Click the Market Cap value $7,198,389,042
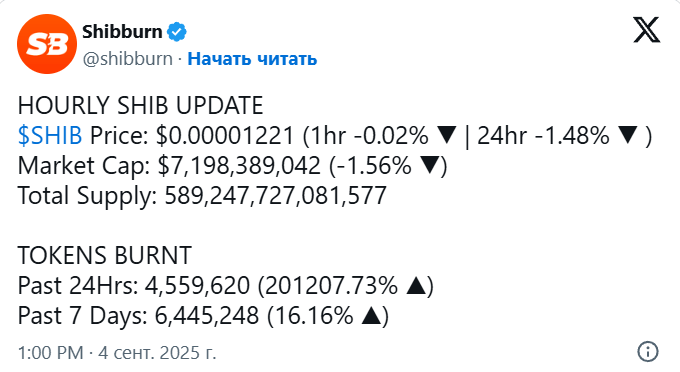This screenshot has width=680, height=372. (x=239, y=166)
